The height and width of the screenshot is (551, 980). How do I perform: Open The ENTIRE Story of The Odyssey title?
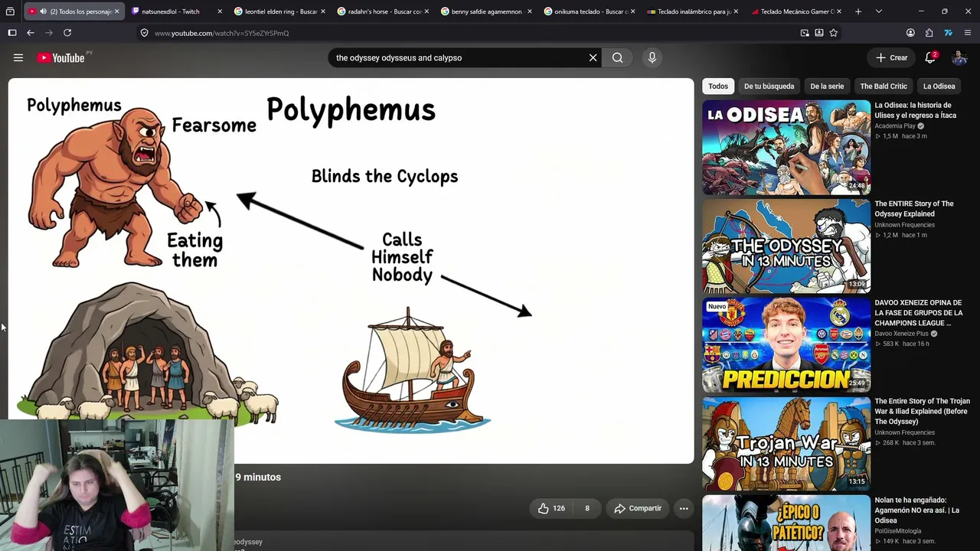click(914, 209)
